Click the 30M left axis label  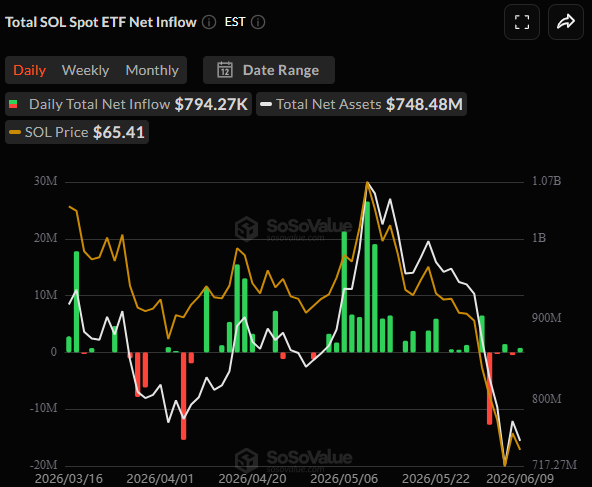tap(46, 181)
